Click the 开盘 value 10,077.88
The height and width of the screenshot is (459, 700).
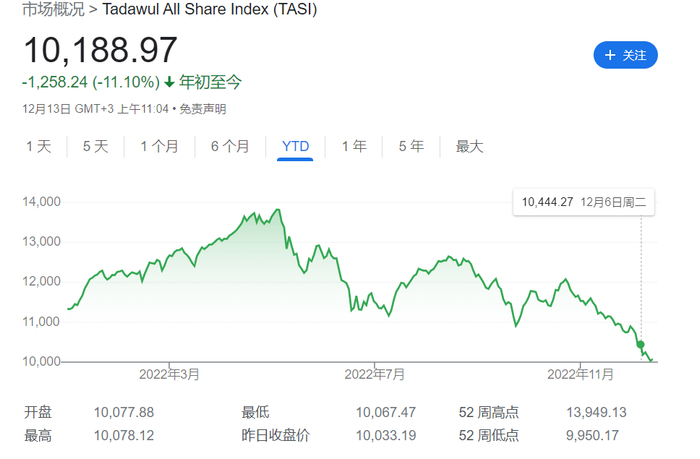point(124,412)
